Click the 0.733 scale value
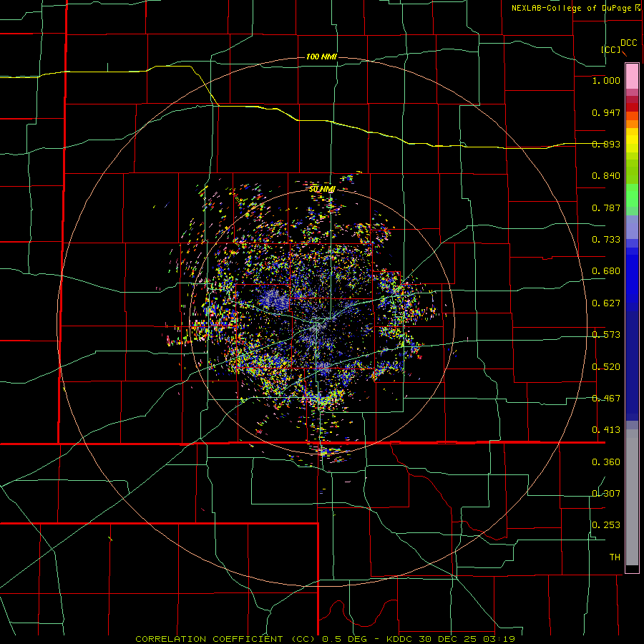This screenshot has width=644, height=644. pos(606,240)
